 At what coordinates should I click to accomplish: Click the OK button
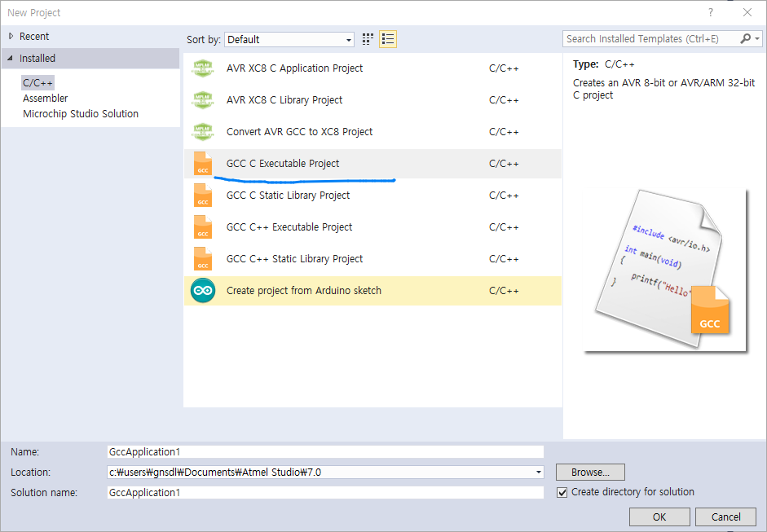click(x=659, y=517)
